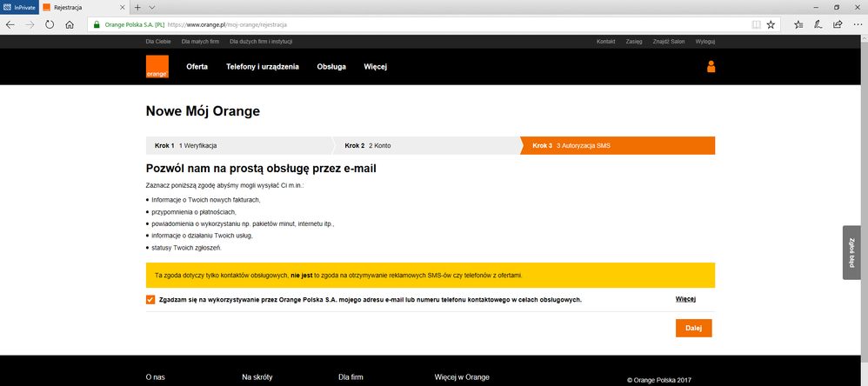Refresh the page with reload icon

click(x=50, y=24)
